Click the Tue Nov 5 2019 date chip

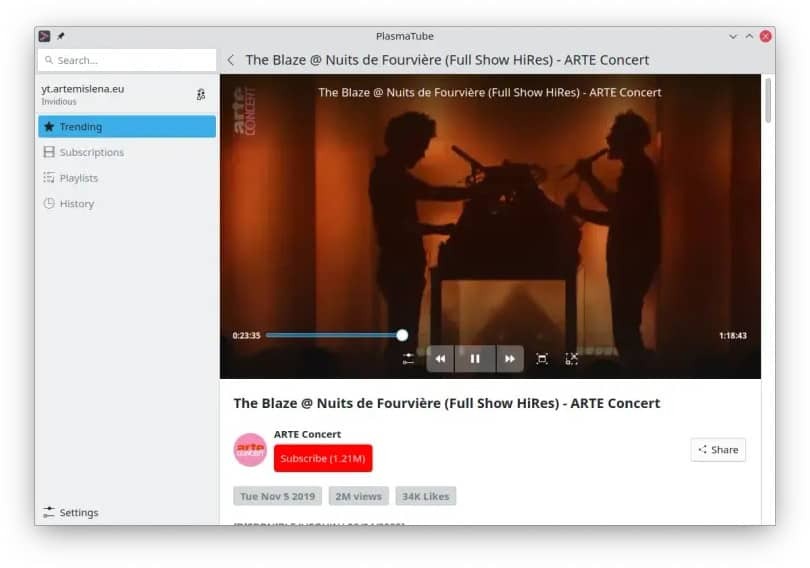[x=277, y=496]
